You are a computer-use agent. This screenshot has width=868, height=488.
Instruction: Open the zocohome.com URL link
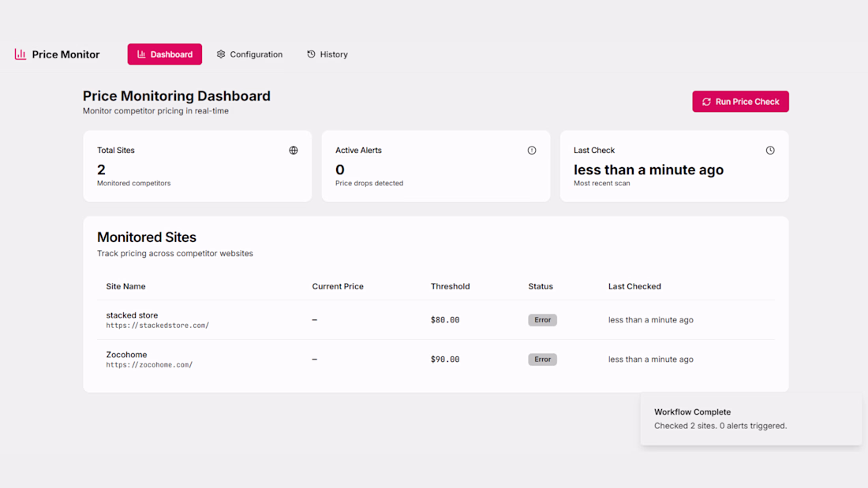pyautogui.click(x=149, y=365)
